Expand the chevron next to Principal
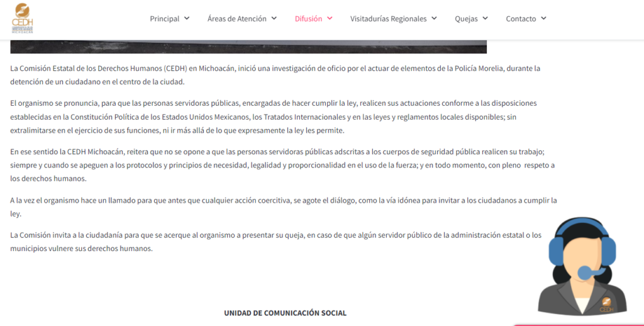The height and width of the screenshot is (326, 644). [x=187, y=19]
